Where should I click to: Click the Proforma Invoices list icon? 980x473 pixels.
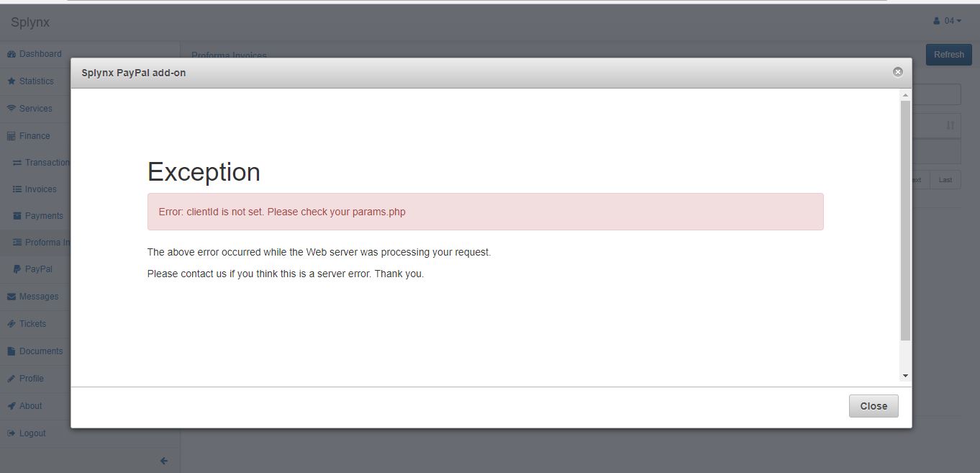pyautogui.click(x=17, y=243)
